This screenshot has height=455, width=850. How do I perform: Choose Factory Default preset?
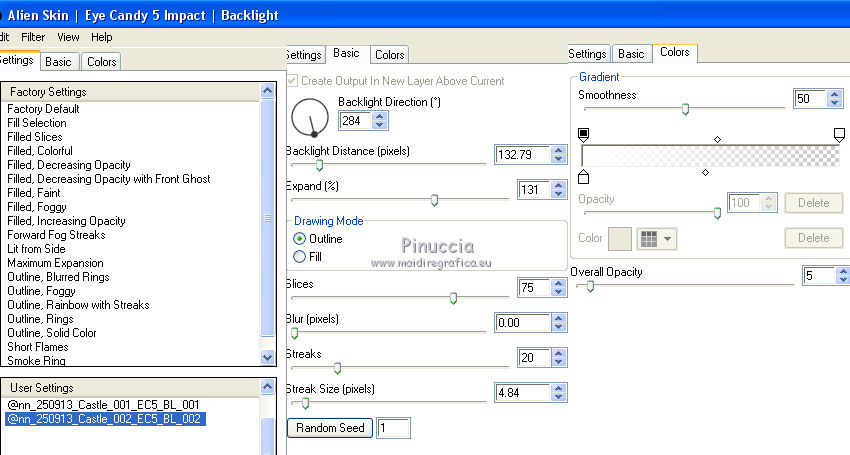pos(43,109)
